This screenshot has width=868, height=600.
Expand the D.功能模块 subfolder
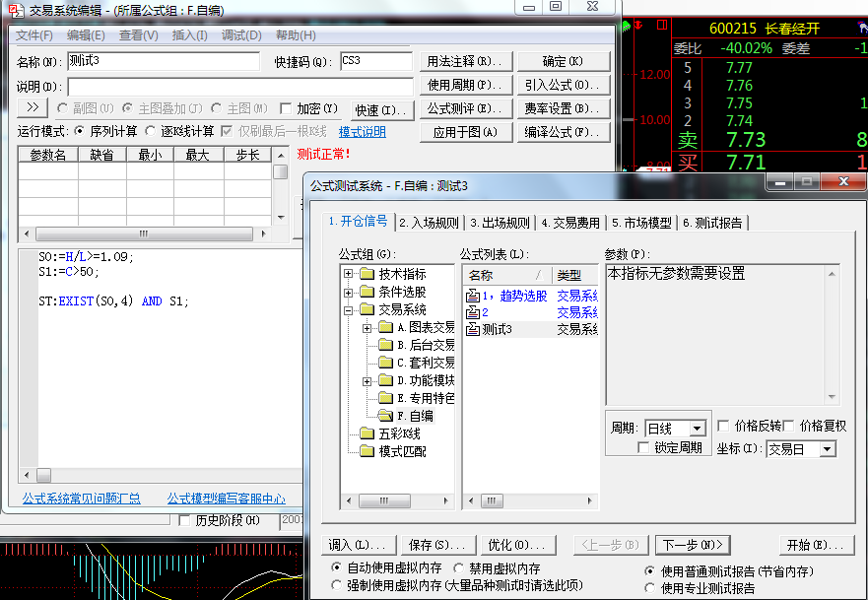[x=367, y=381]
